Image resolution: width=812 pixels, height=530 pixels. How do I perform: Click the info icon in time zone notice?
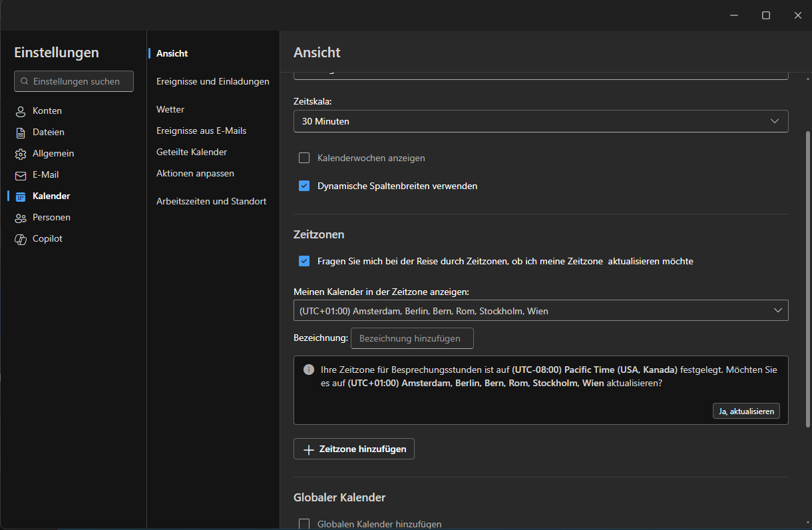[x=309, y=370]
